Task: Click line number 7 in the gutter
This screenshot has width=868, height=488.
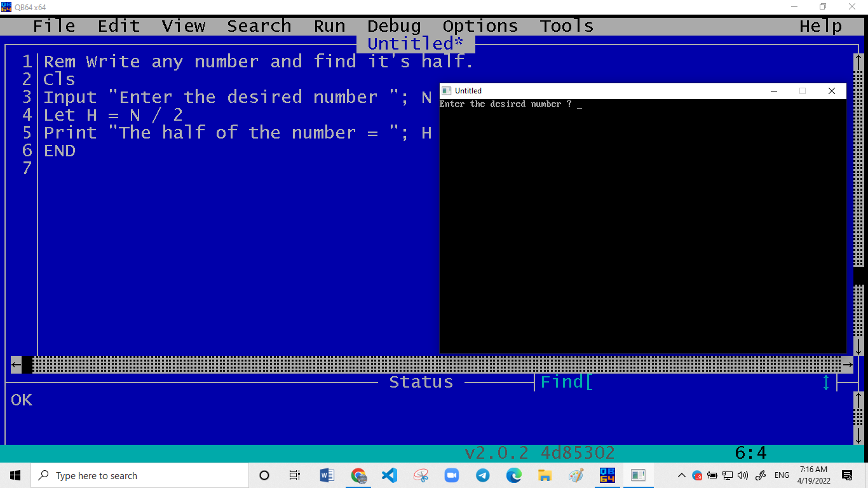Action: [27, 168]
